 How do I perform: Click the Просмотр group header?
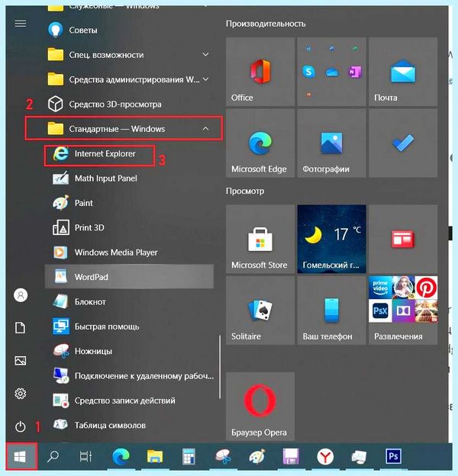click(x=245, y=191)
